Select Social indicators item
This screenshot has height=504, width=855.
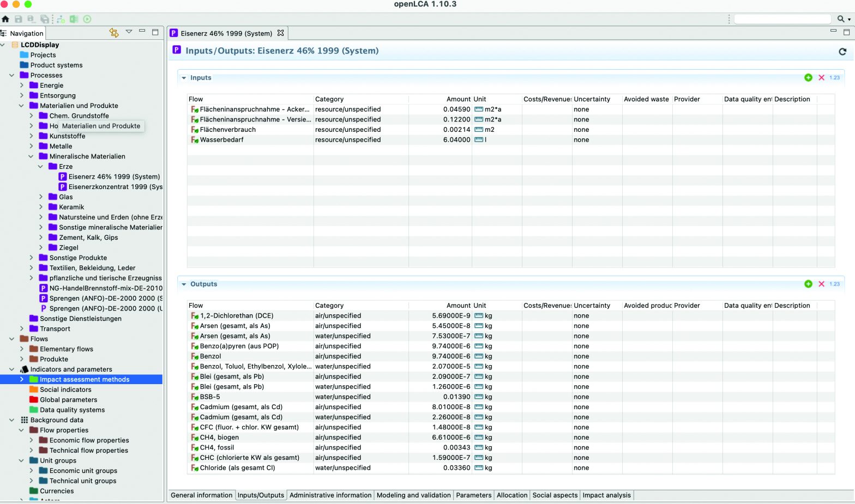pyautogui.click(x=65, y=390)
